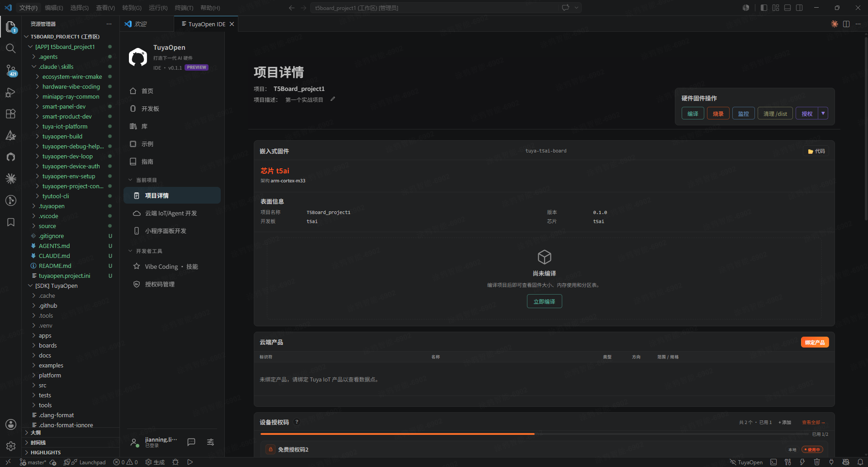The height and width of the screenshot is (467, 868).
Task: Split the editor to the right
Action: click(x=846, y=24)
